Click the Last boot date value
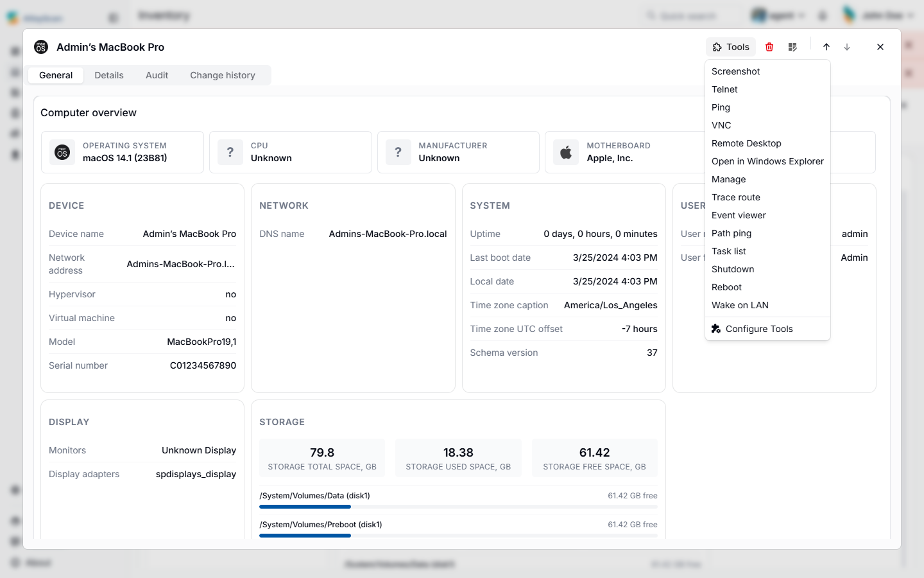The width and height of the screenshot is (924, 578). tap(615, 258)
